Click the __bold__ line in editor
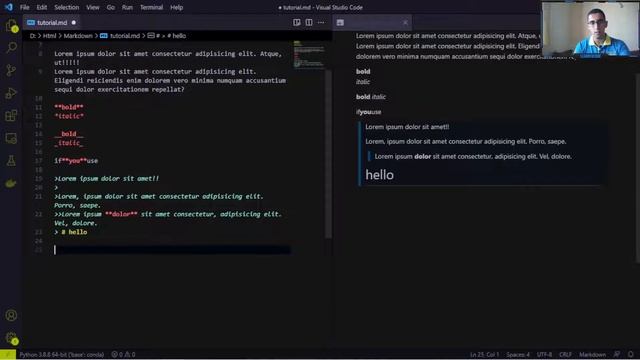 click(69, 134)
